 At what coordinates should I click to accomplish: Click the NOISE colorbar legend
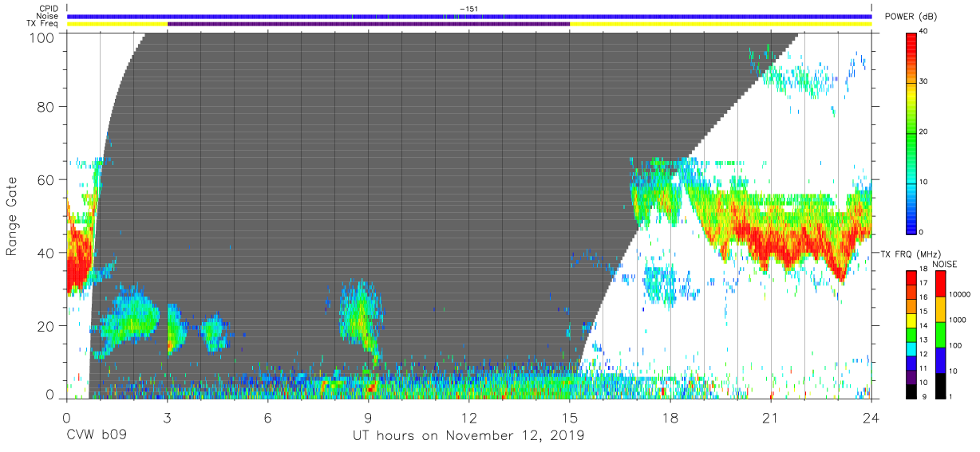click(940, 333)
